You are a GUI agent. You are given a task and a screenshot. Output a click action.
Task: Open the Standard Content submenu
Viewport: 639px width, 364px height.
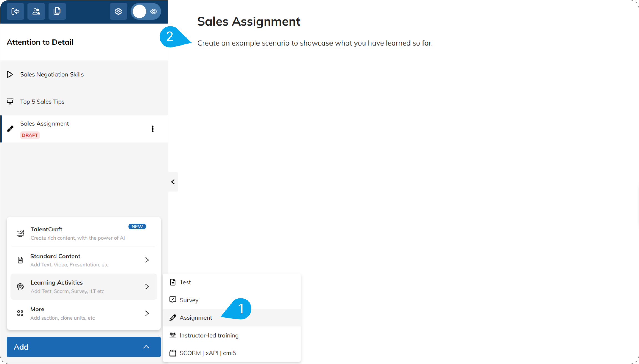point(84,260)
